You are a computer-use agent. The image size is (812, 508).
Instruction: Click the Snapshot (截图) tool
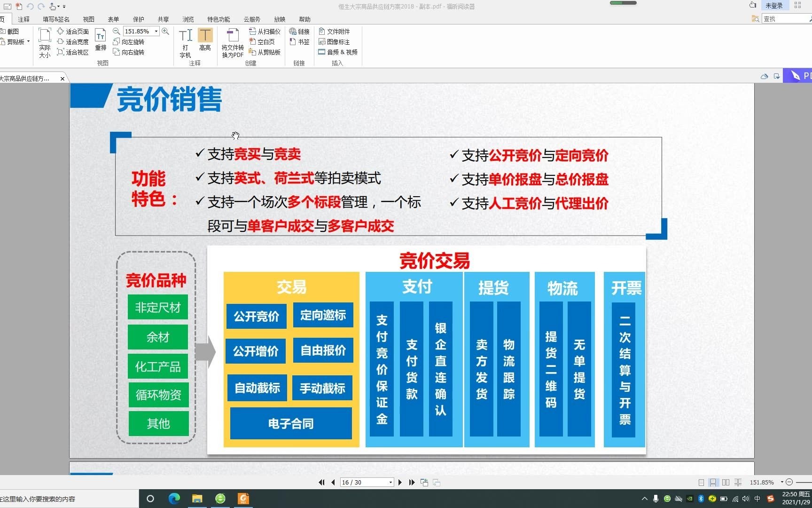coord(10,32)
